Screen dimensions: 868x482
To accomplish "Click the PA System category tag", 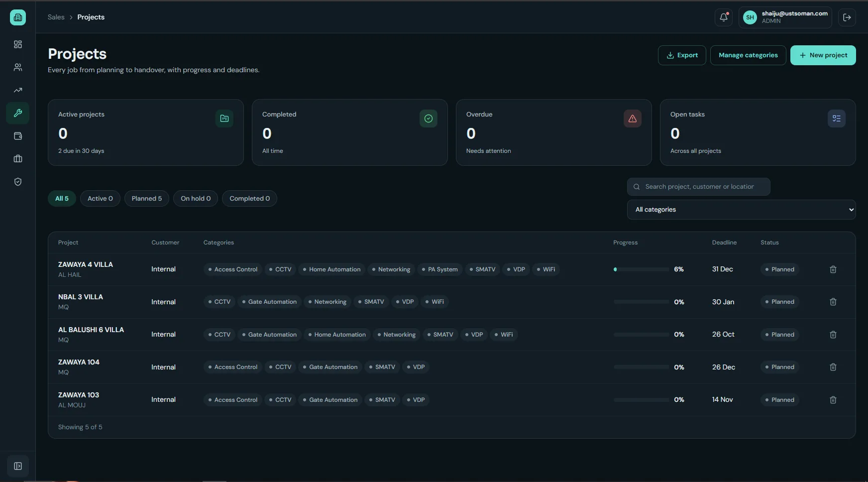I will tap(440, 269).
